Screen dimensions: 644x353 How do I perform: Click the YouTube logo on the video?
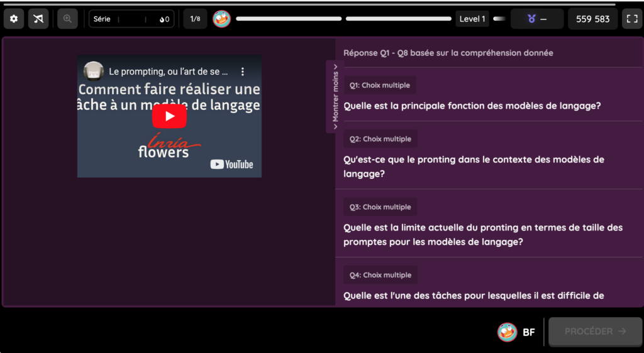[231, 165]
